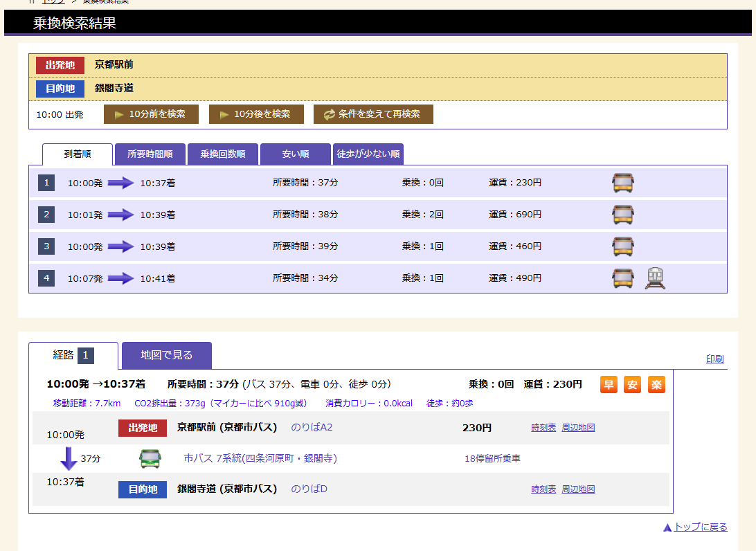Sort by 徒歩が少ない順 tab
Screen dimensions: 756x551
pyautogui.click(x=368, y=154)
